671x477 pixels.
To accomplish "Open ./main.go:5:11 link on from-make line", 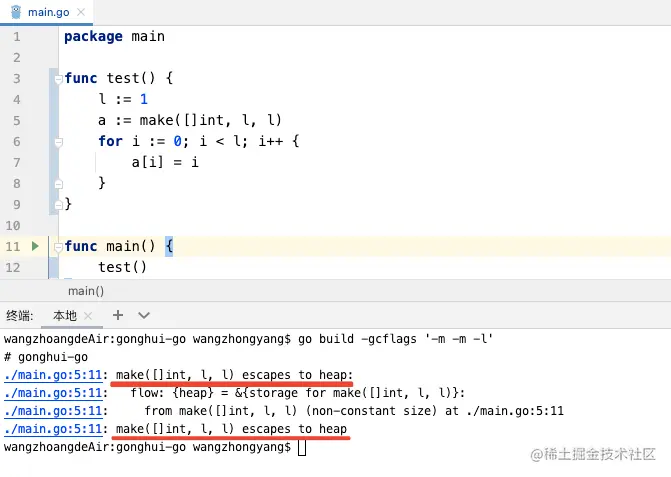I will click(x=53, y=411).
